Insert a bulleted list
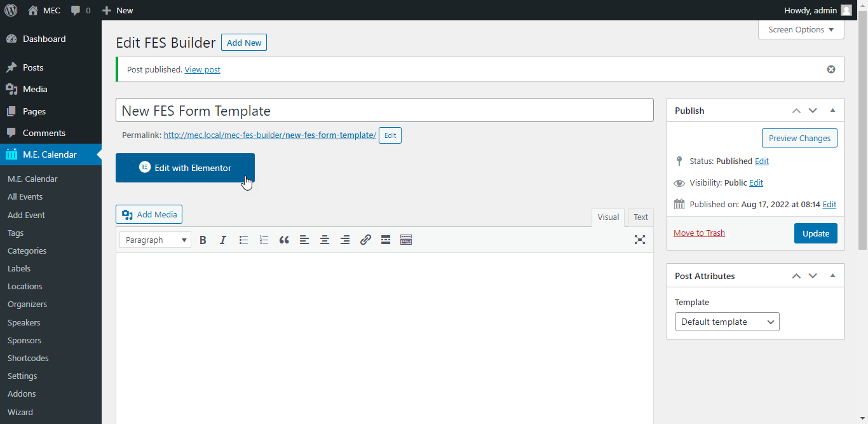Screen dimensions: 868x424 [x=243, y=240]
